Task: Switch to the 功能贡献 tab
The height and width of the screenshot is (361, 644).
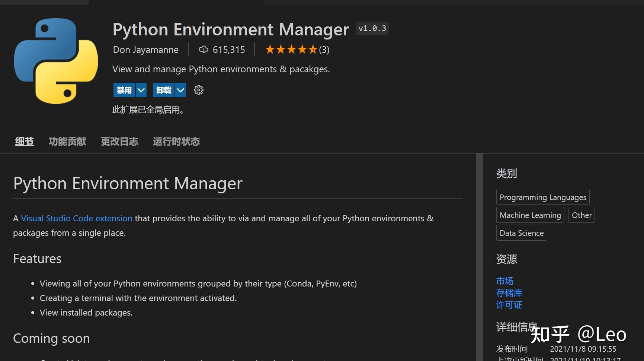Action: point(67,141)
